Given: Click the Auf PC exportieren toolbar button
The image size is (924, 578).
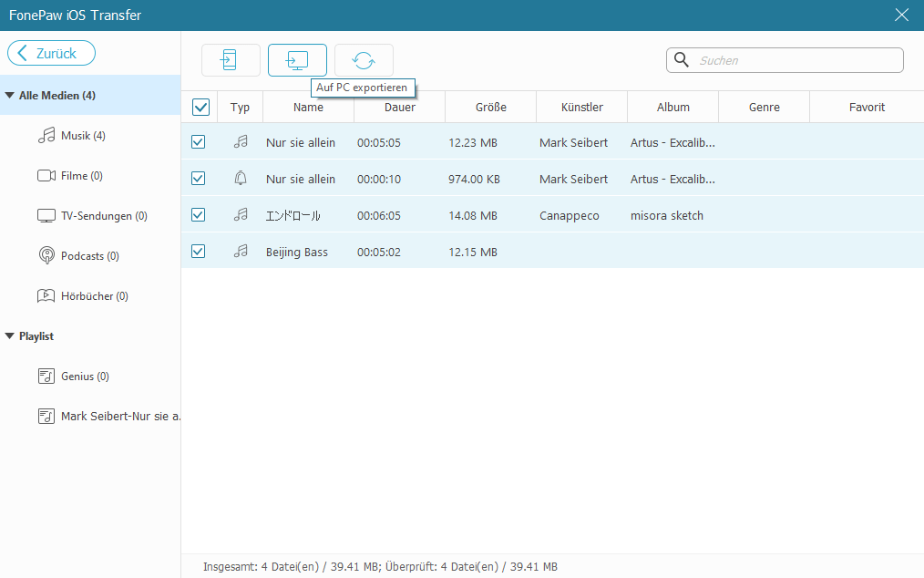Looking at the screenshot, I should 297,60.
